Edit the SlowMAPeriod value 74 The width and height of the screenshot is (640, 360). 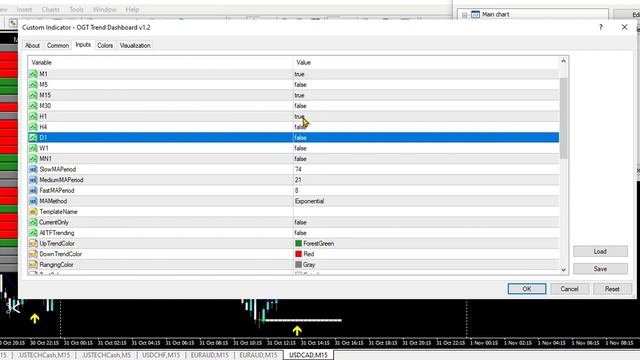pos(298,169)
